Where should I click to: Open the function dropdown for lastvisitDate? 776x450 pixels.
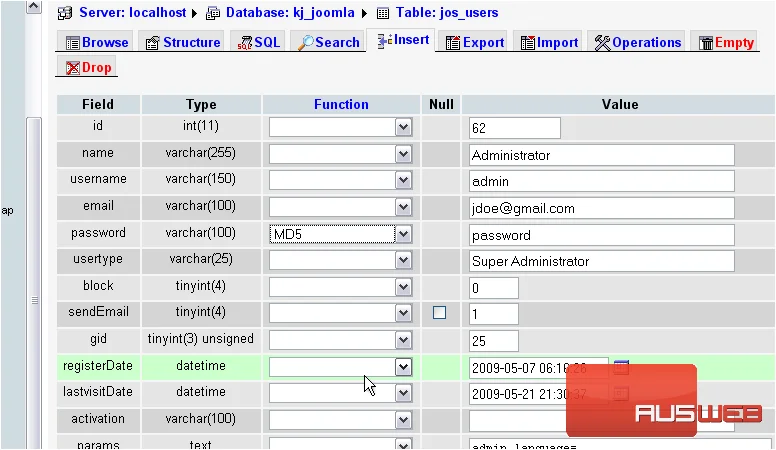(x=340, y=393)
